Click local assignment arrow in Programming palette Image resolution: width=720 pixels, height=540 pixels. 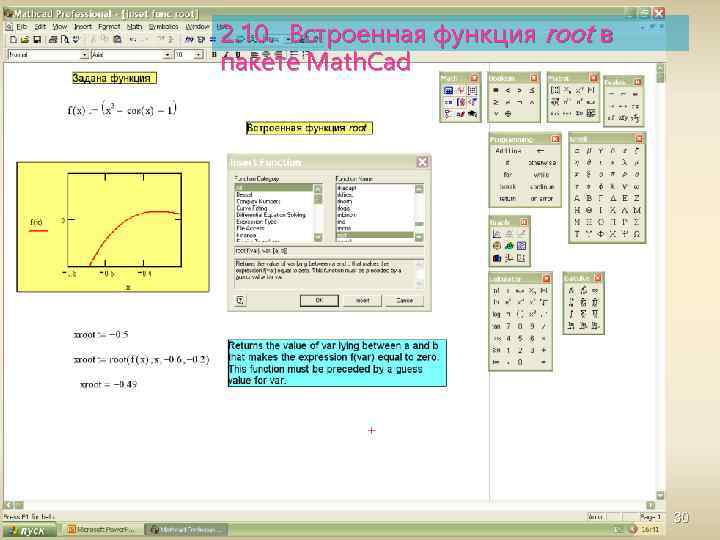540,151
